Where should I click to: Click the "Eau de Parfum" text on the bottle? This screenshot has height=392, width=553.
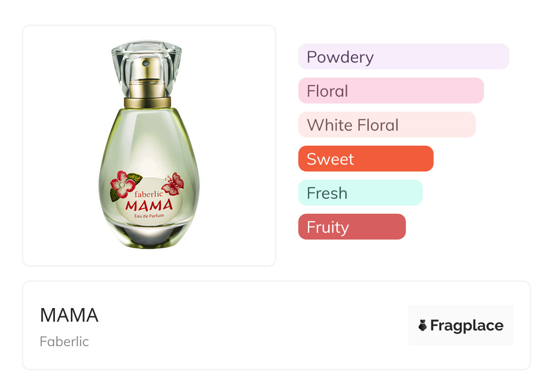tap(149, 216)
